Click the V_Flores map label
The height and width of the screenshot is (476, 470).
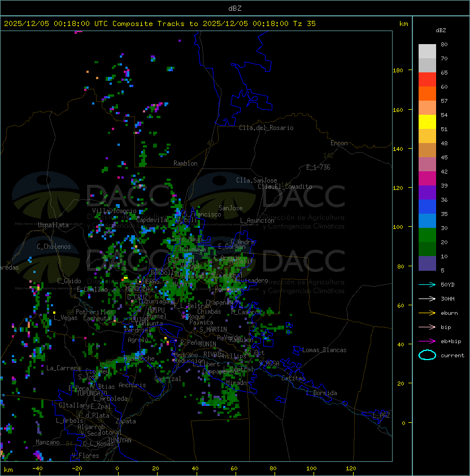tap(85, 456)
